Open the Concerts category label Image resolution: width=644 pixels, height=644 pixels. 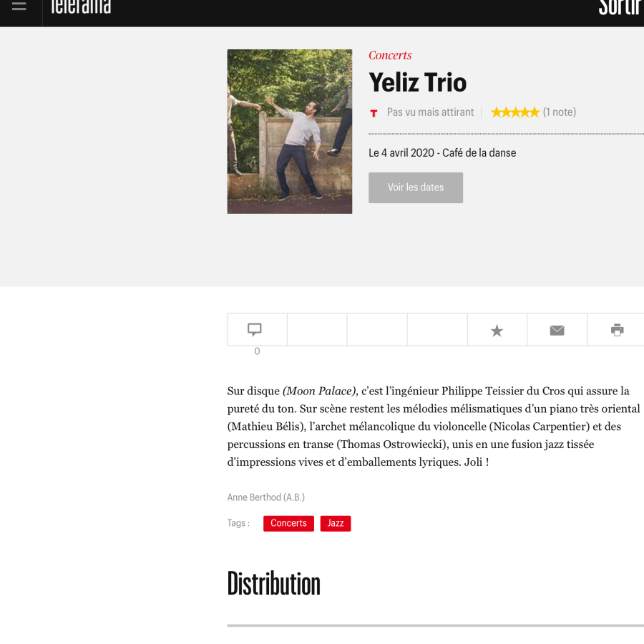click(389, 55)
